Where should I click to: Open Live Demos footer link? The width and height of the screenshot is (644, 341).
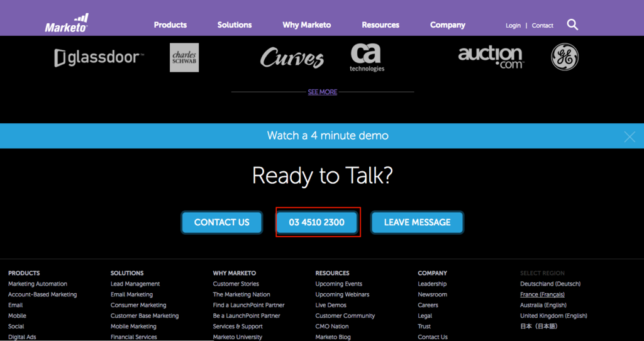[331, 305]
